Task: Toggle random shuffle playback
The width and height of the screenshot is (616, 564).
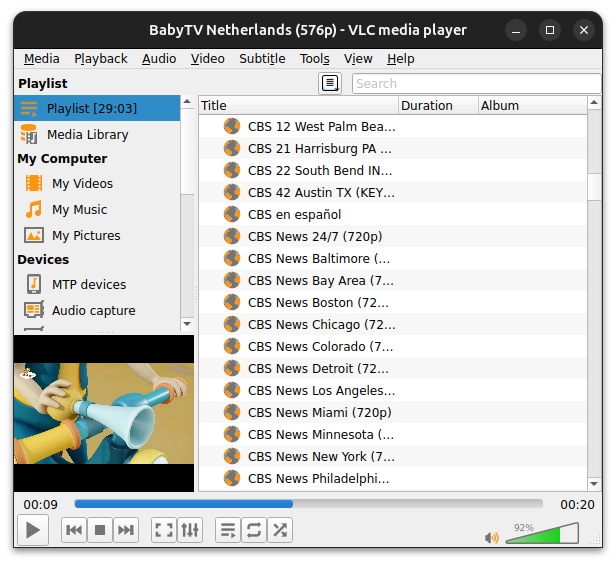Action: click(x=280, y=530)
